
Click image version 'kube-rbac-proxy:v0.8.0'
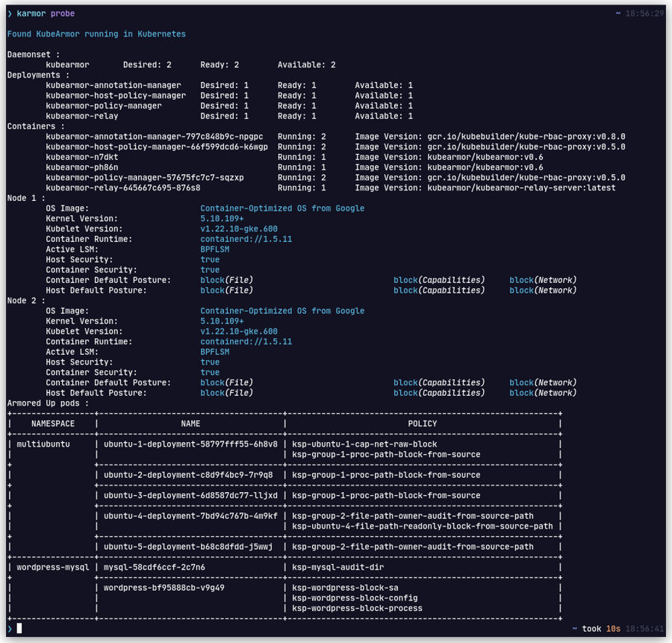572,137
